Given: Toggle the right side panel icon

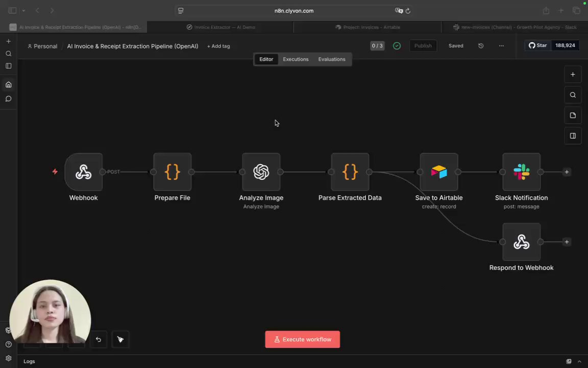Looking at the screenshot, I should pyautogui.click(x=573, y=135).
